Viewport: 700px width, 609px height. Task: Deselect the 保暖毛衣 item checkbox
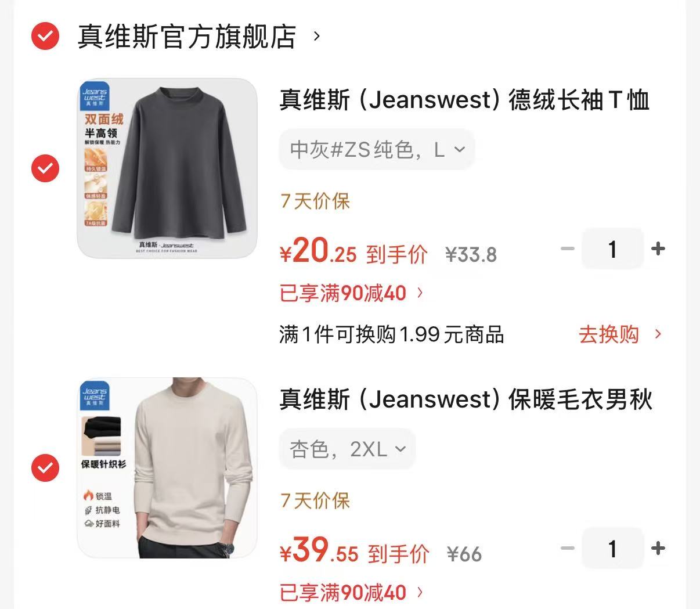pyautogui.click(x=45, y=468)
